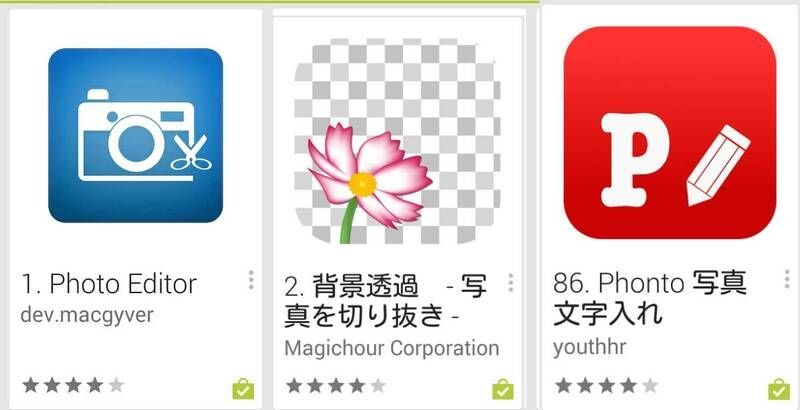Image resolution: width=800 pixels, height=410 pixels.
Task: Select the "86. Phonto 写真文字入れ" title
Action: 649,299
